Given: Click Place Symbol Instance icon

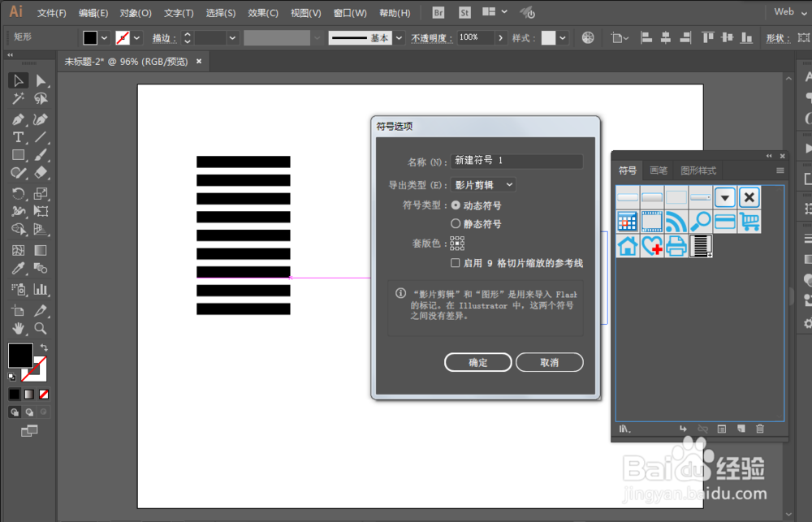Looking at the screenshot, I should pyautogui.click(x=683, y=429).
